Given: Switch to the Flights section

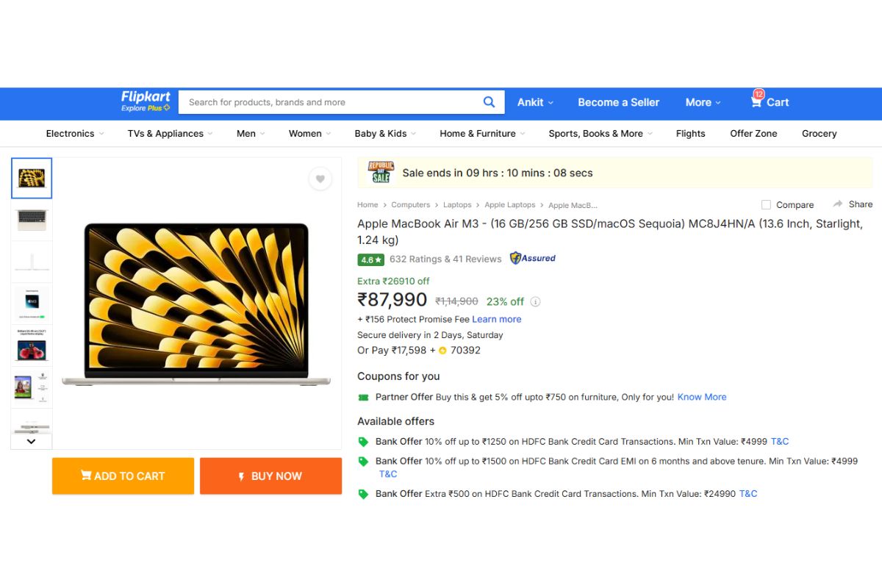Looking at the screenshot, I should (690, 133).
